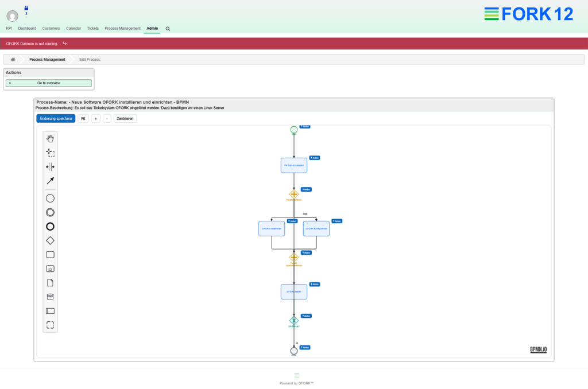This screenshot has height=389, width=588.
Task: Open the user avatar menu
Action: [x=13, y=16]
